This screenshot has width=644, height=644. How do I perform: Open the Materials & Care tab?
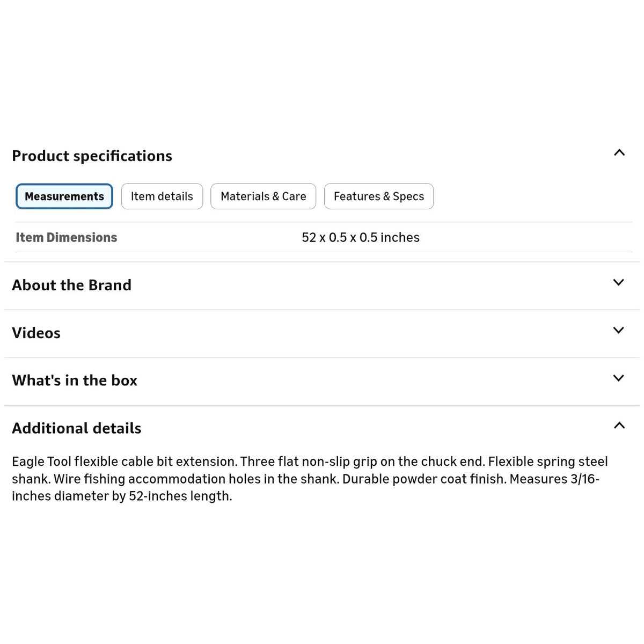pyautogui.click(x=264, y=196)
